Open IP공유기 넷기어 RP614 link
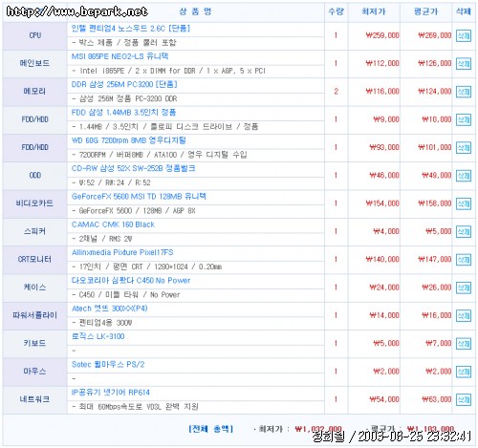The image size is (478, 448). 111,393
